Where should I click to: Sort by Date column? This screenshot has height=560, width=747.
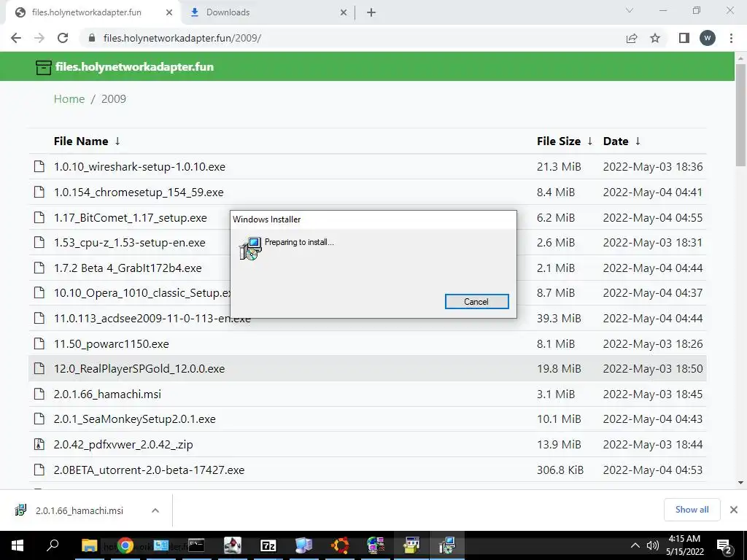point(622,141)
